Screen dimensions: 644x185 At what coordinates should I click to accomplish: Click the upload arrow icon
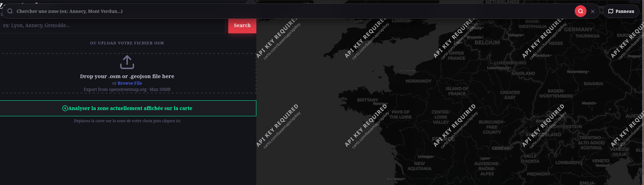click(127, 62)
